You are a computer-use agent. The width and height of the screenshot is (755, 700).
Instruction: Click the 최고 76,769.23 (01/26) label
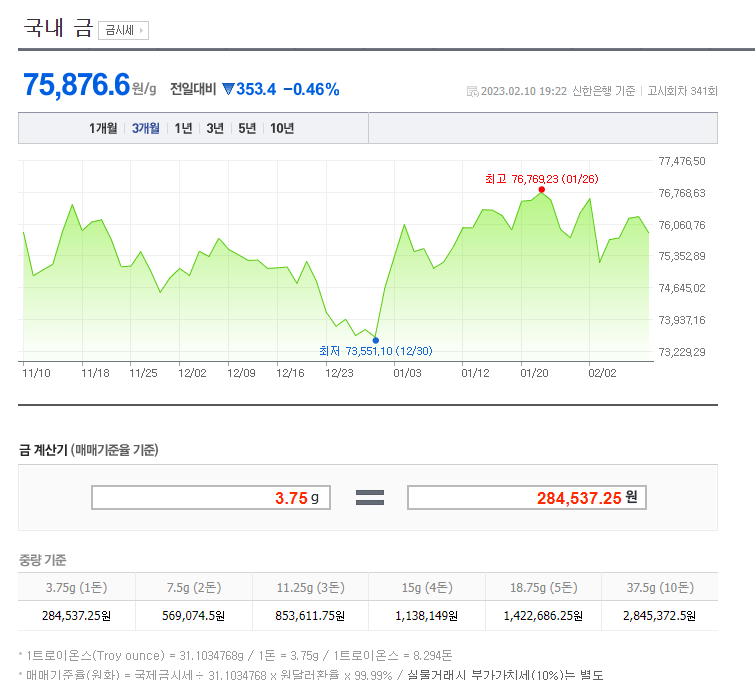click(542, 179)
